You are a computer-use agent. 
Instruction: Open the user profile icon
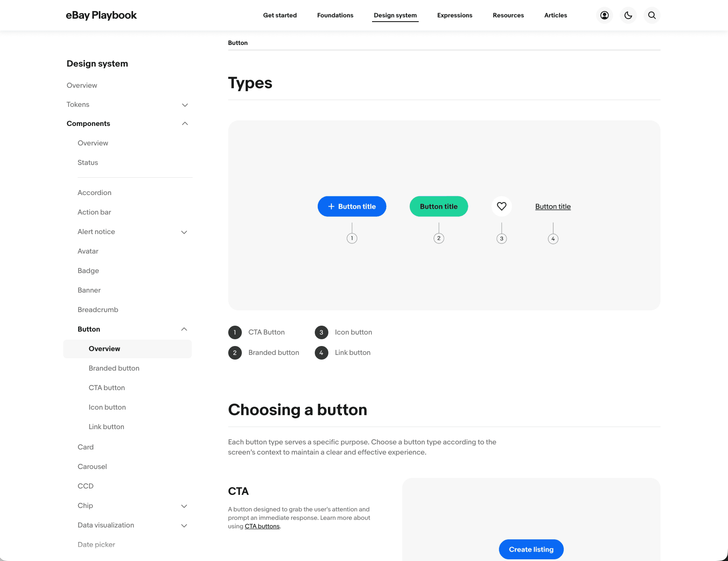[605, 15]
